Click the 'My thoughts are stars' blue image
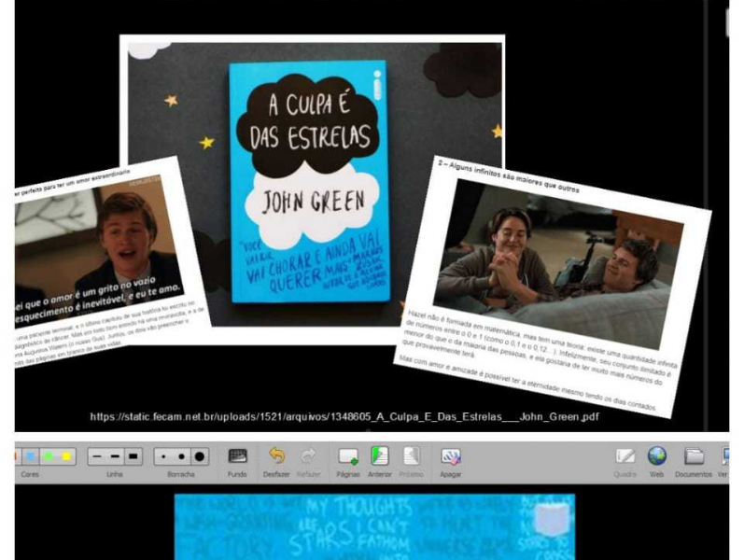Viewport: 744px width, 560px height. tap(374, 526)
